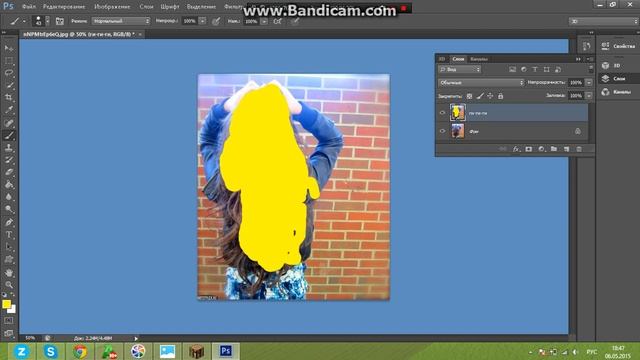This screenshot has height=360, width=640.
Task: Open layer styles fx menu
Action: click(x=516, y=149)
